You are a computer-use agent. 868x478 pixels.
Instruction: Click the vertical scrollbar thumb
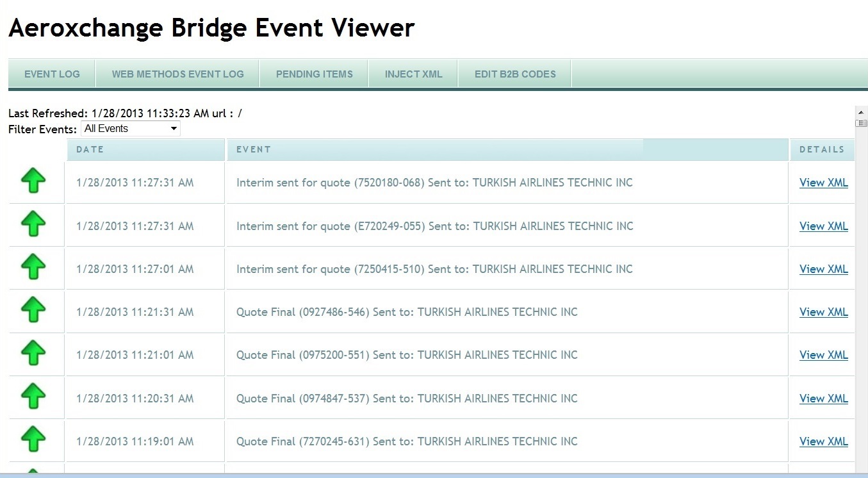click(x=861, y=123)
